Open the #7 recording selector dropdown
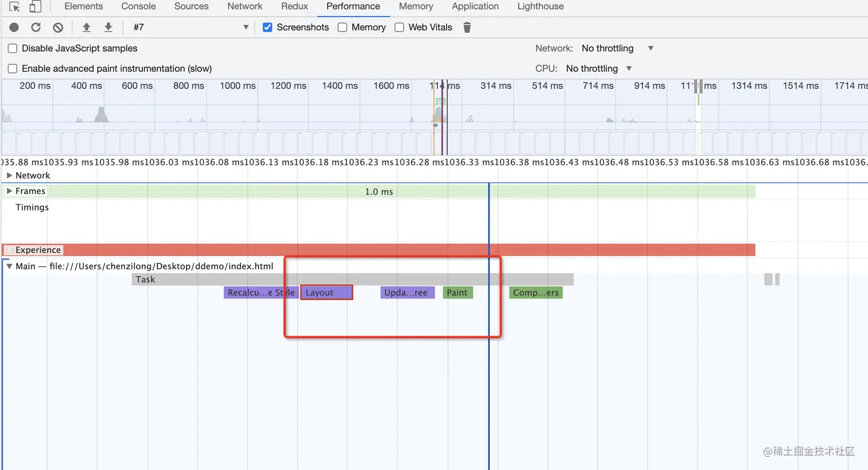 pyautogui.click(x=191, y=27)
